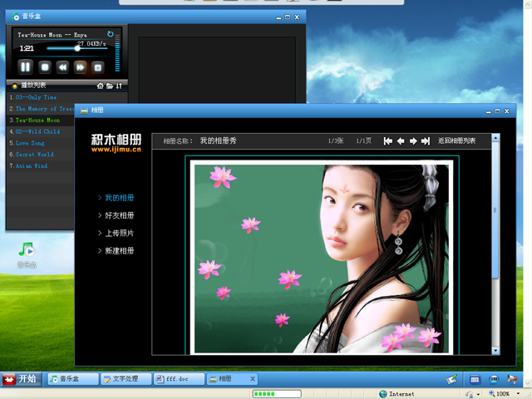
Task: Adjust the vertical blue volume bar
Action: point(117,53)
